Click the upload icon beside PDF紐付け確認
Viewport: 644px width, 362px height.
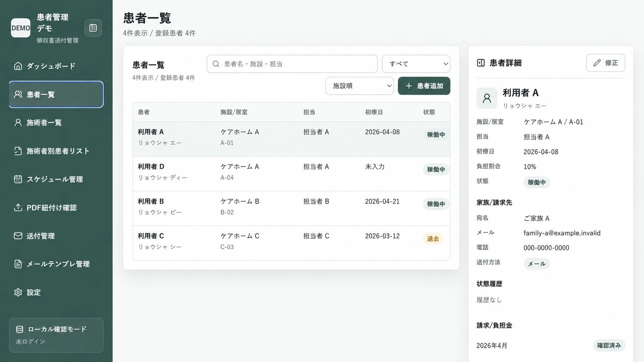click(18, 207)
